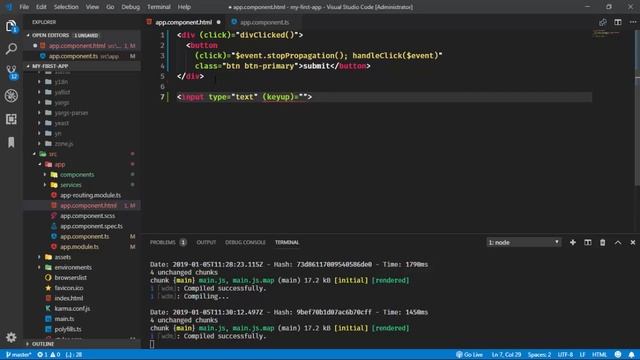This screenshot has height=360, width=640.
Task: Expand the services folder
Action: coord(71,185)
